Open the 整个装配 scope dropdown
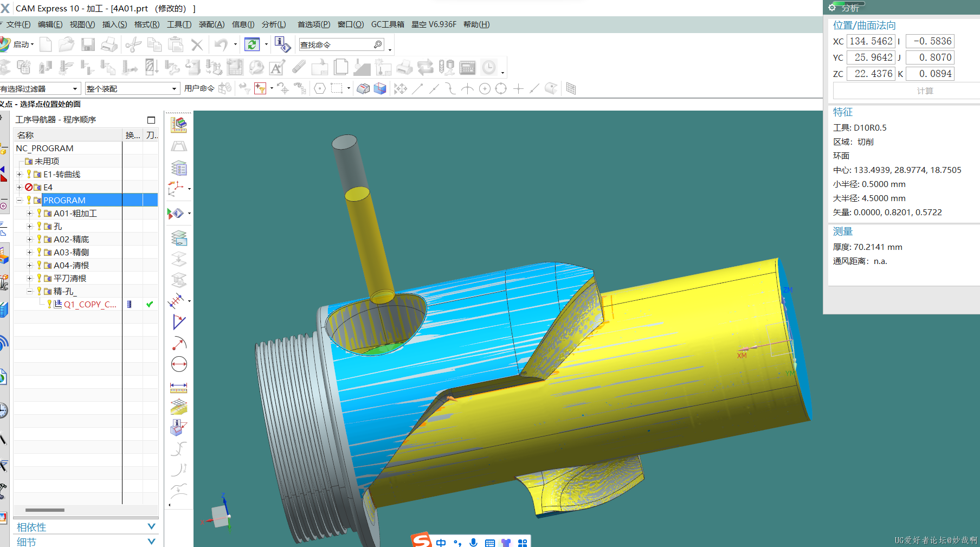This screenshot has height=547, width=980. pos(174,88)
